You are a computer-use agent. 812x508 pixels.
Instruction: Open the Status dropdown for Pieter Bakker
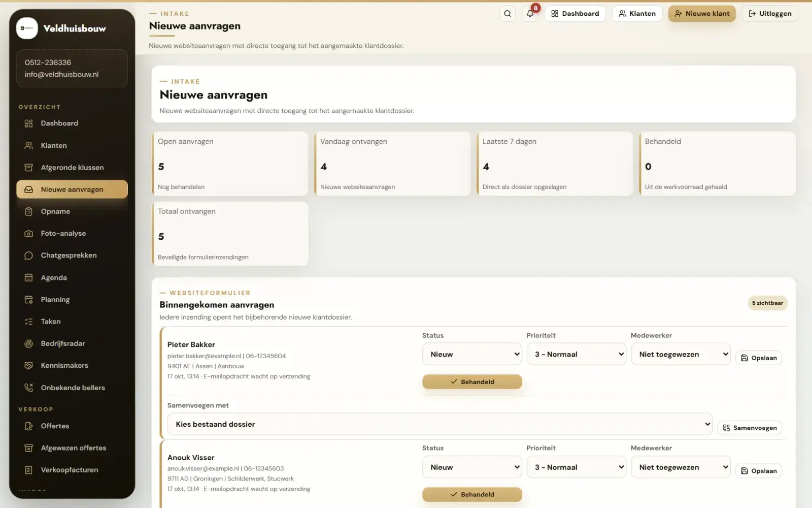(472, 354)
